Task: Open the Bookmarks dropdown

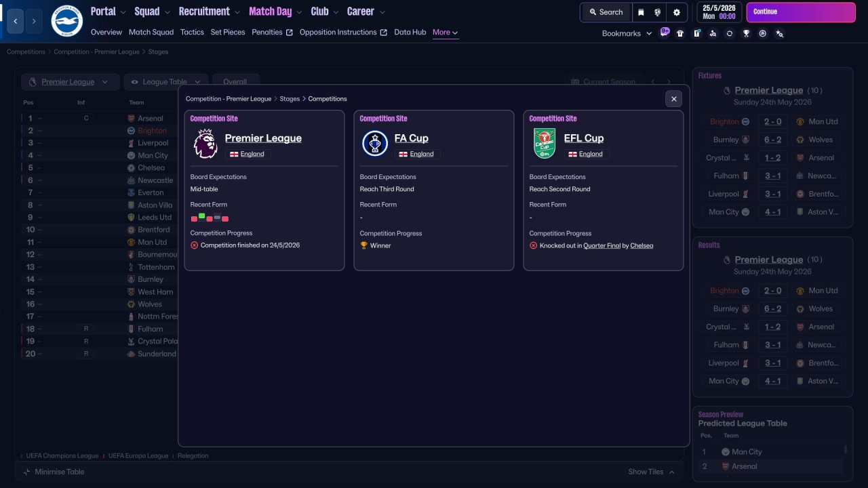Action: tap(627, 33)
